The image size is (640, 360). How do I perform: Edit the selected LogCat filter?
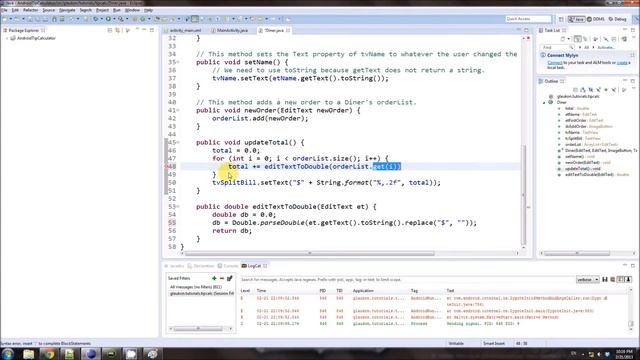coord(229,278)
